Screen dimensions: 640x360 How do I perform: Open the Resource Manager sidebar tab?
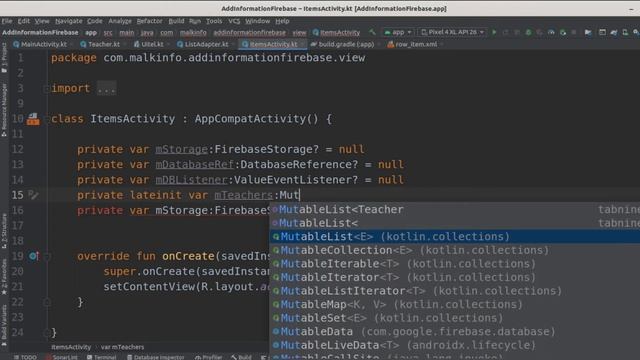(x=4, y=110)
